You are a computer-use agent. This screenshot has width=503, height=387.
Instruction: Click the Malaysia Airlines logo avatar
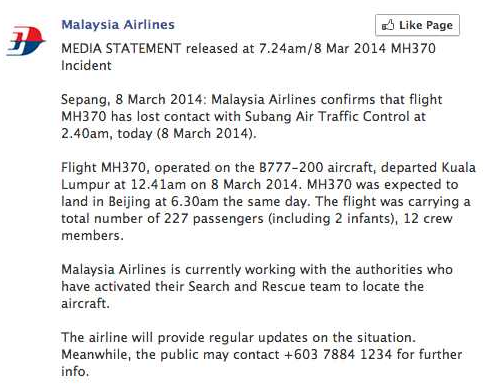[26, 41]
